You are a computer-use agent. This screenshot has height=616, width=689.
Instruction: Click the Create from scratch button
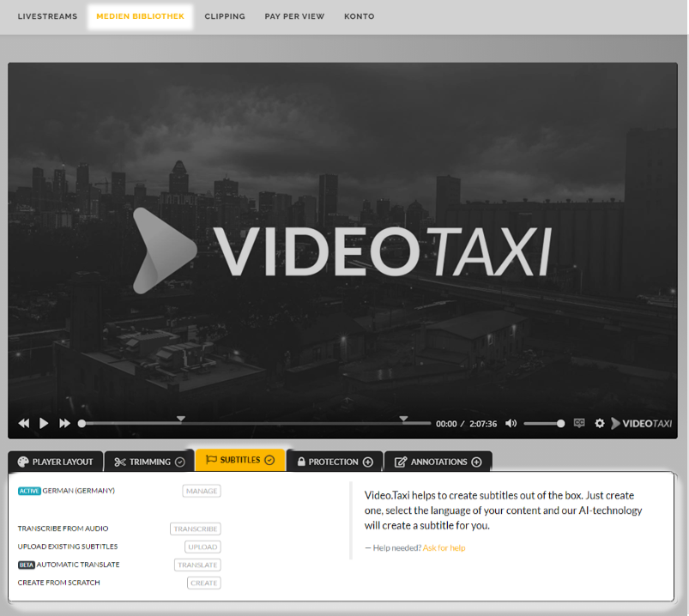(204, 583)
